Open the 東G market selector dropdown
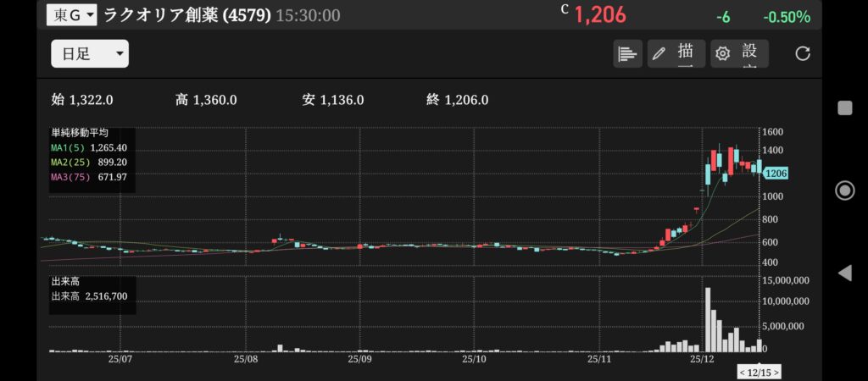The image size is (868, 381). point(72,15)
